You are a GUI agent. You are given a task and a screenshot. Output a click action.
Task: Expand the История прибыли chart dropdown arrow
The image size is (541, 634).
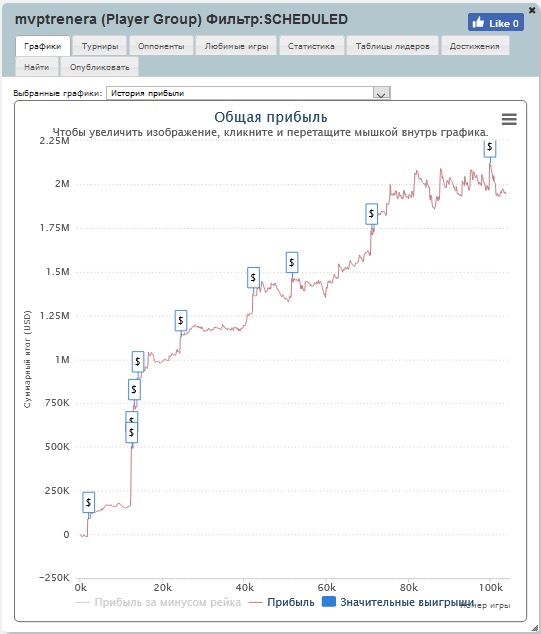[x=381, y=93]
